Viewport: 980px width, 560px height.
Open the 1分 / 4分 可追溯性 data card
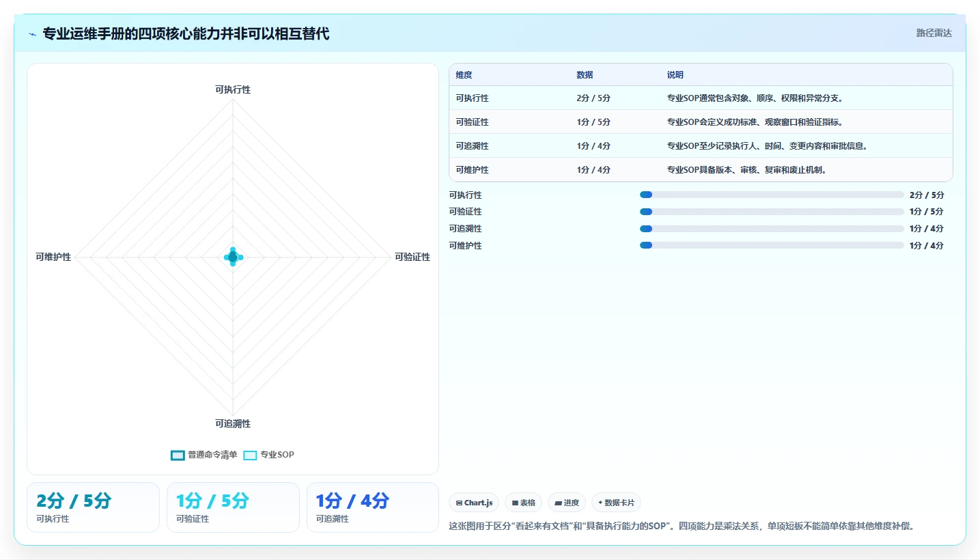point(373,507)
